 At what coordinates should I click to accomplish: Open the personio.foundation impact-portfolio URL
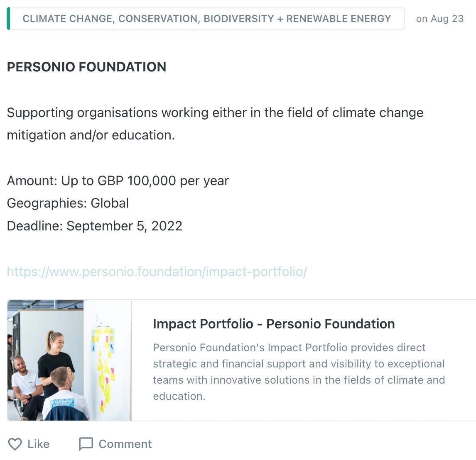[x=157, y=272]
